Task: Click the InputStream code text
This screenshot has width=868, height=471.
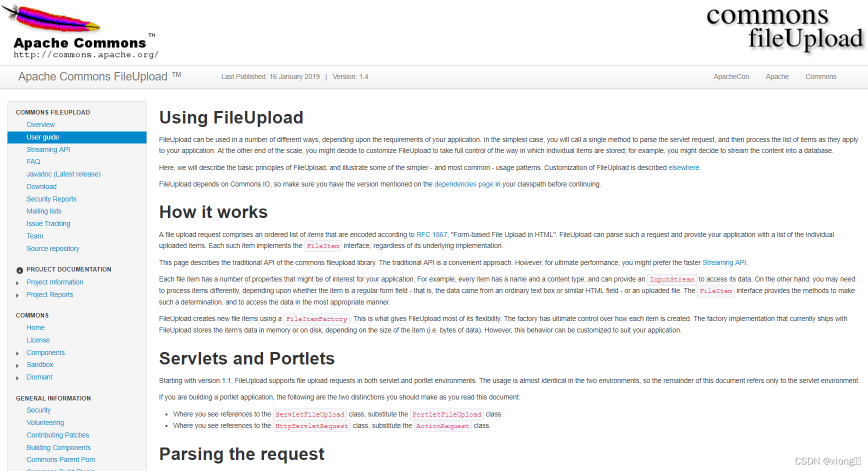Action: pos(672,279)
